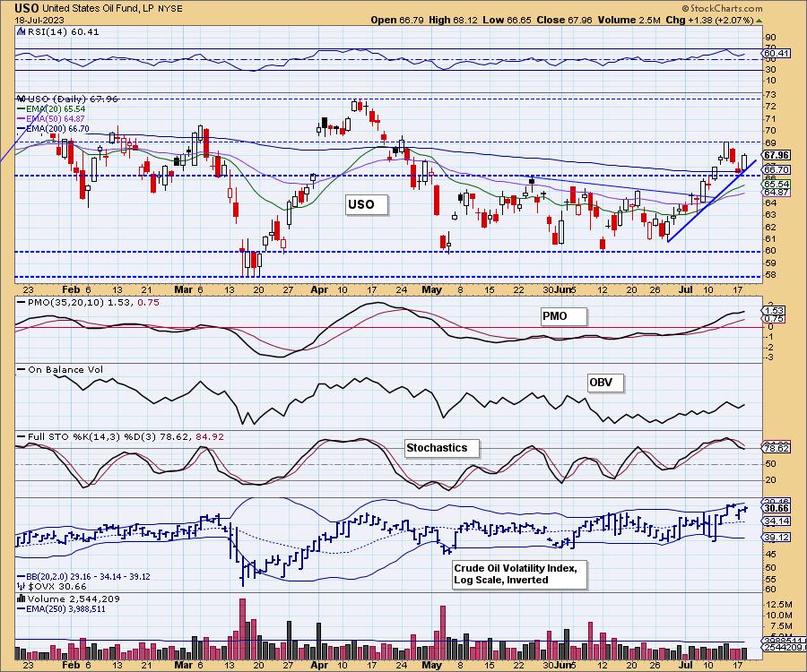Click the purple EMA(50) 64.87 legend

tap(51, 119)
